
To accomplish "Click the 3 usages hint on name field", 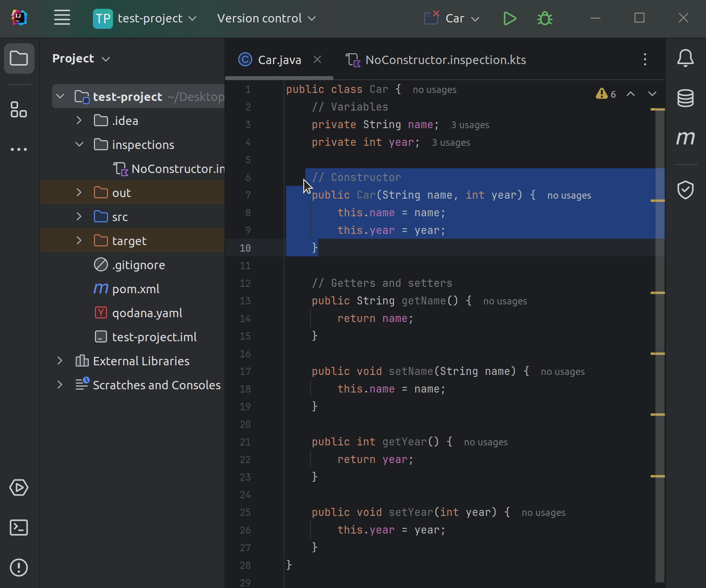I will click(x=470, y=125).
